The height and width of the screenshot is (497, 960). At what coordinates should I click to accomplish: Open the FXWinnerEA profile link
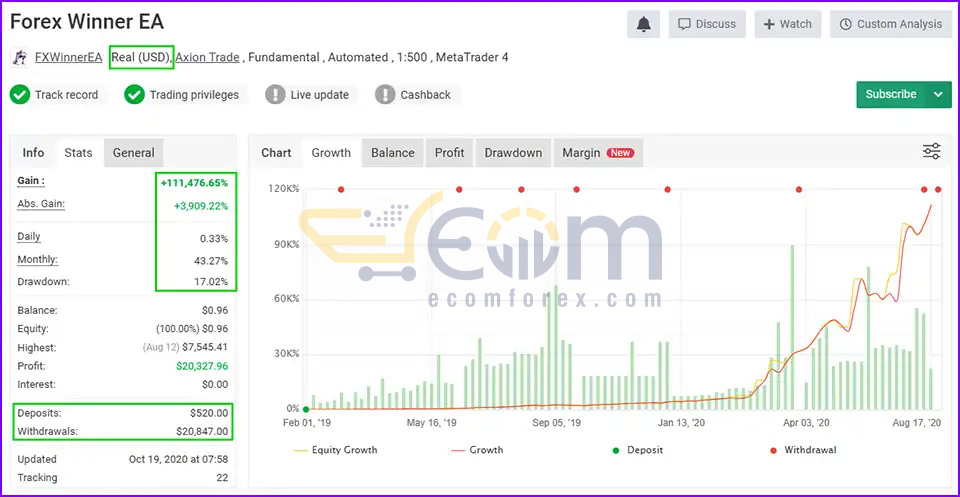tap(69, 58)
